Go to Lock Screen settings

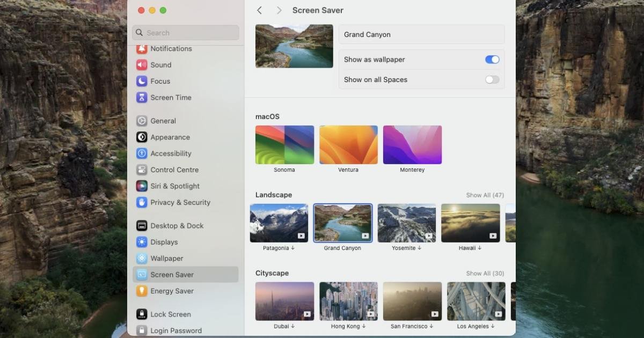[x=170, y=314]
